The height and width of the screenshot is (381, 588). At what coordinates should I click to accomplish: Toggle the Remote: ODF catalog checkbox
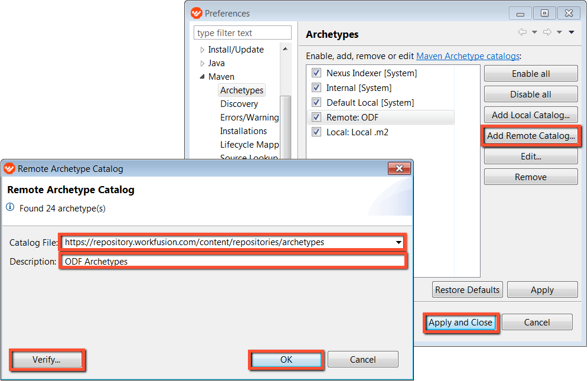click(x=316, y=117)
